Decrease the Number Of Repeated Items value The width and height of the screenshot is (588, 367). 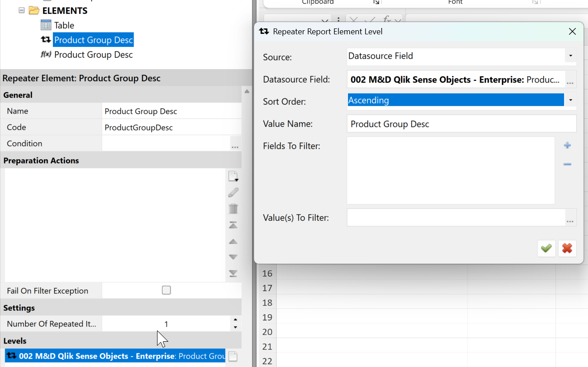235,328
